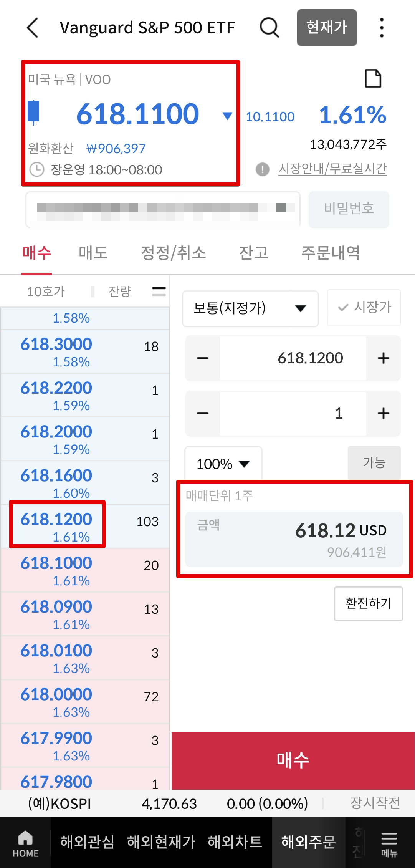Tap the blue candlestick chart icon
Viewport: 415px width, 868px height.
tap(34, 113)
